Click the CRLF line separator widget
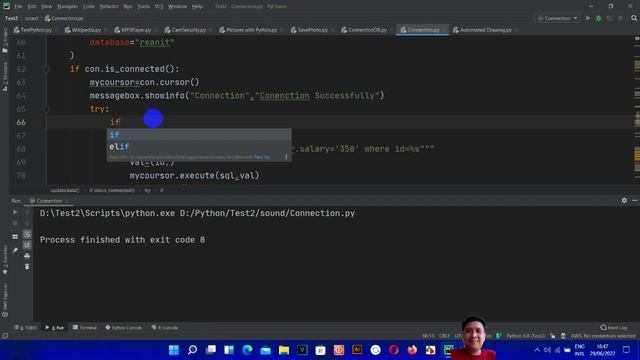 444,336
